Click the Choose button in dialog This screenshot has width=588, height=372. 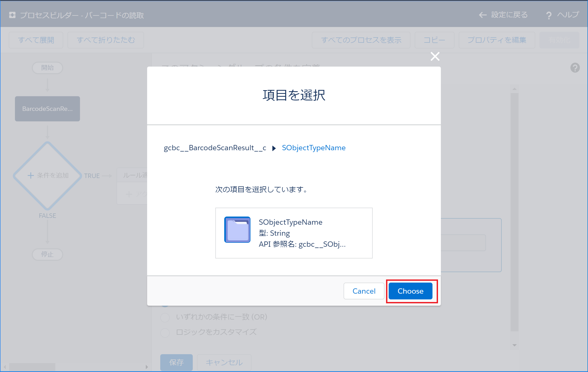[410, 291]
